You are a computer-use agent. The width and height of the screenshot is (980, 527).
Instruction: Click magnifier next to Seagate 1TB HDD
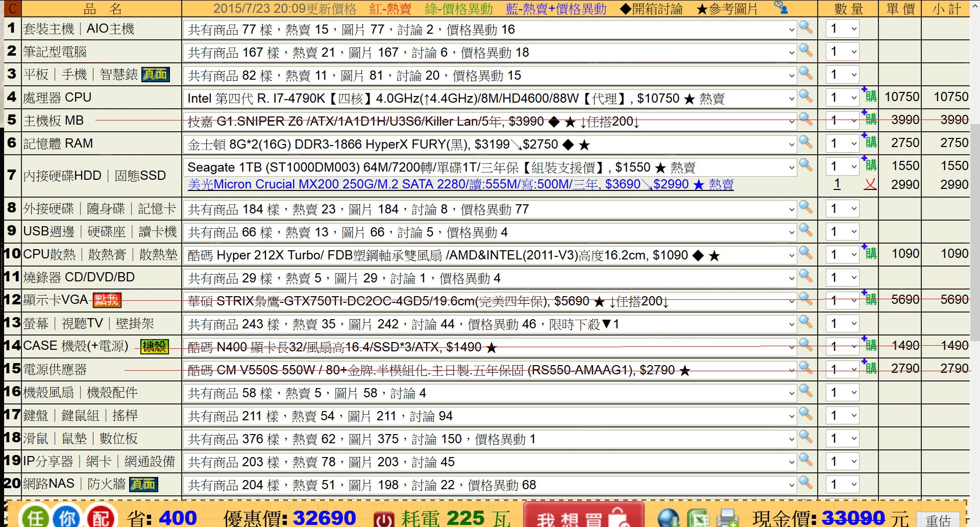806,164
